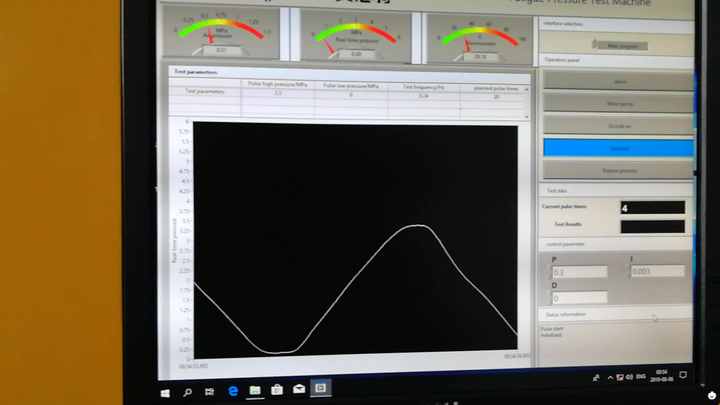Click the parameter table scroll down arrow
Viewport: 720px width, 405px height.
[526, 118]
